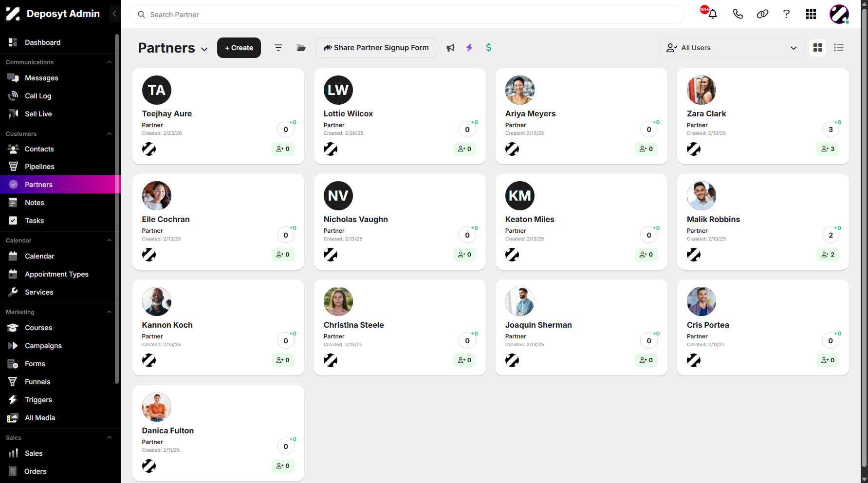Image resolution: width=868 pixels, height=483 pixels.
Task: Click the add-user badge on Malik Robbins card
Action: [x=828, y=255]
